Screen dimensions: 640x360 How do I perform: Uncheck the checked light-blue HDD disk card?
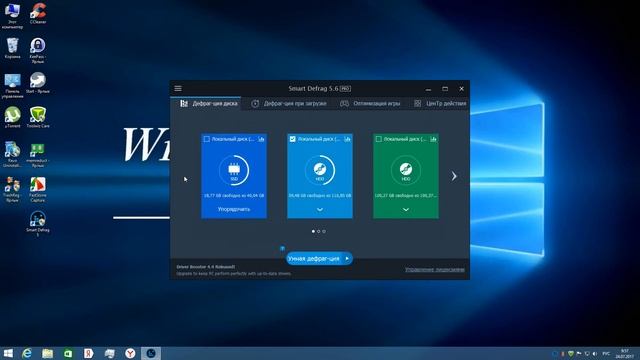click(292, 139)
